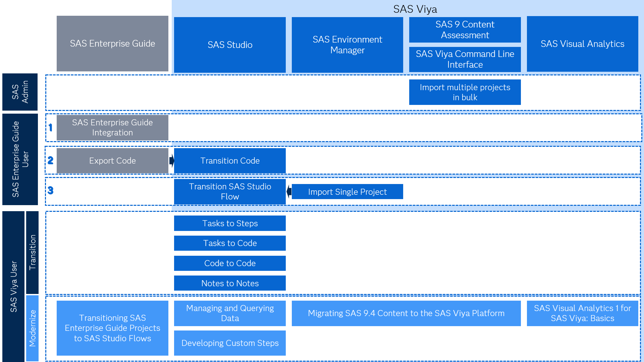The image size is (644, 362).
Task: Click the arrow pointing to Transition SAS Studio Flow
Action: pyautogui.click(x=288, y=191)
